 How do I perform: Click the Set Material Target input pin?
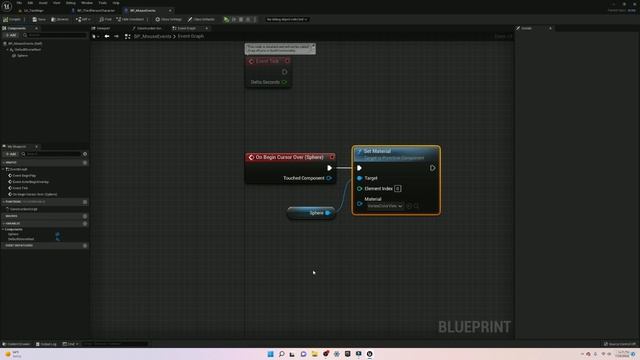tap(360, 178)
